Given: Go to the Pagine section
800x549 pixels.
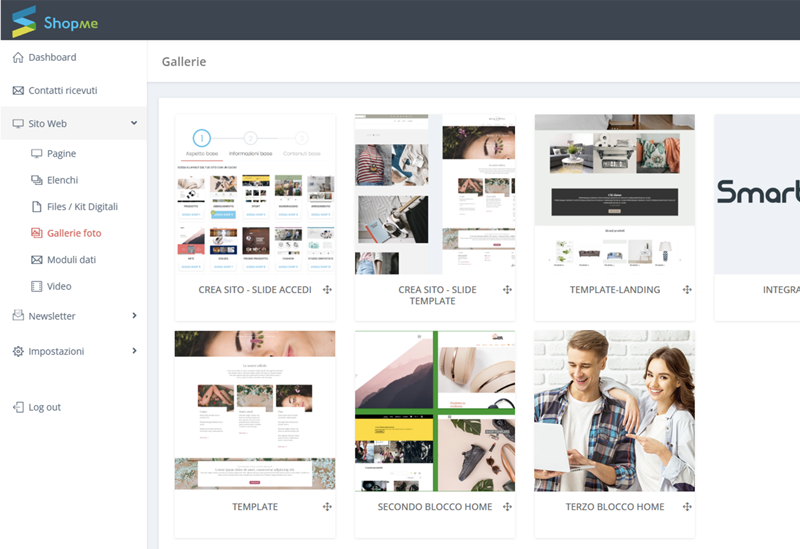Looking at the screenshot, I should [x=61, y=154].
